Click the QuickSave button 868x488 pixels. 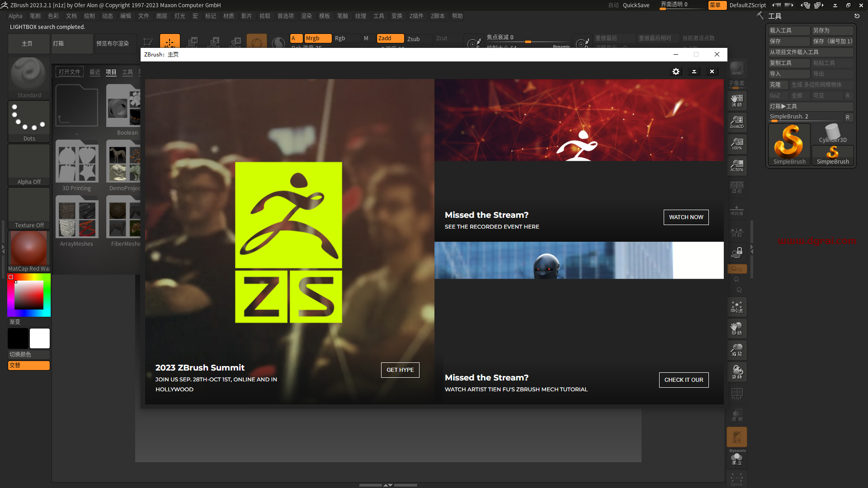tap(636, 5)
